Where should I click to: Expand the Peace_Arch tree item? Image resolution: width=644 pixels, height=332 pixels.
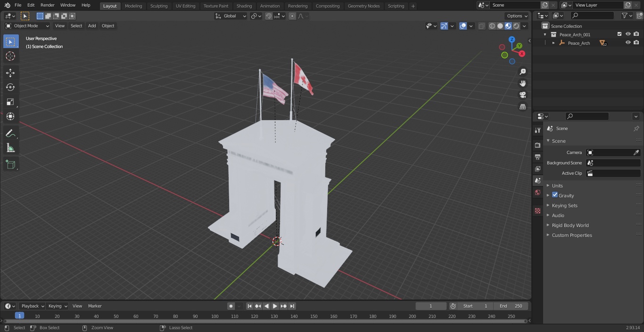coord(553,43)
